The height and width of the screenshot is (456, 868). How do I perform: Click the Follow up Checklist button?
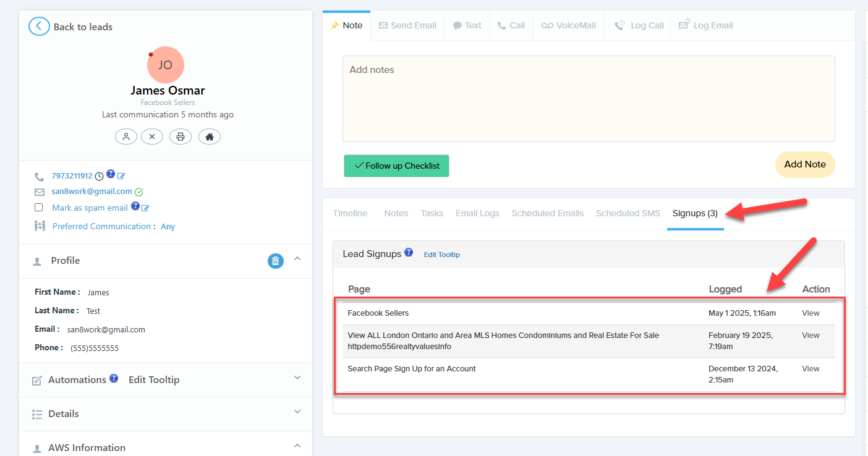tap(396, 166)
